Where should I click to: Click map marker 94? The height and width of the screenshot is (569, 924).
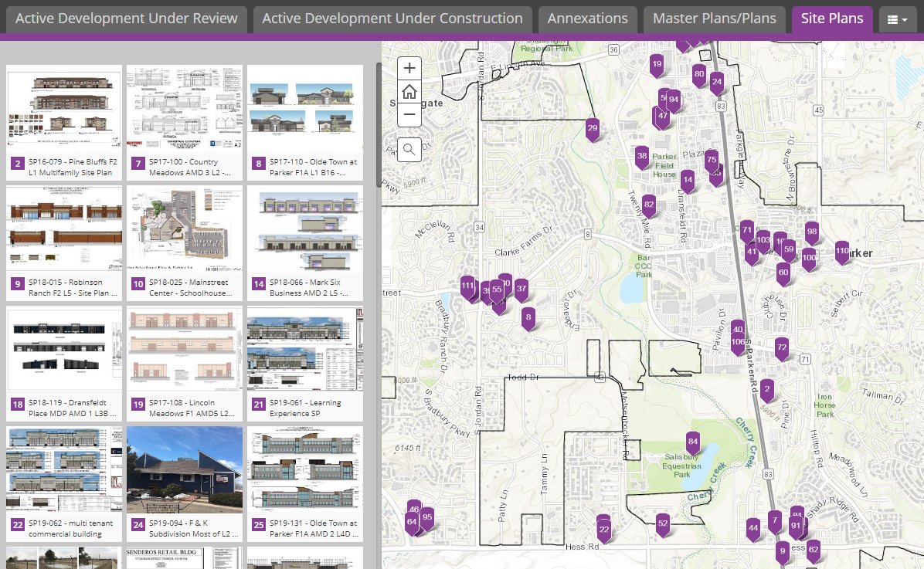click(674, 101)
